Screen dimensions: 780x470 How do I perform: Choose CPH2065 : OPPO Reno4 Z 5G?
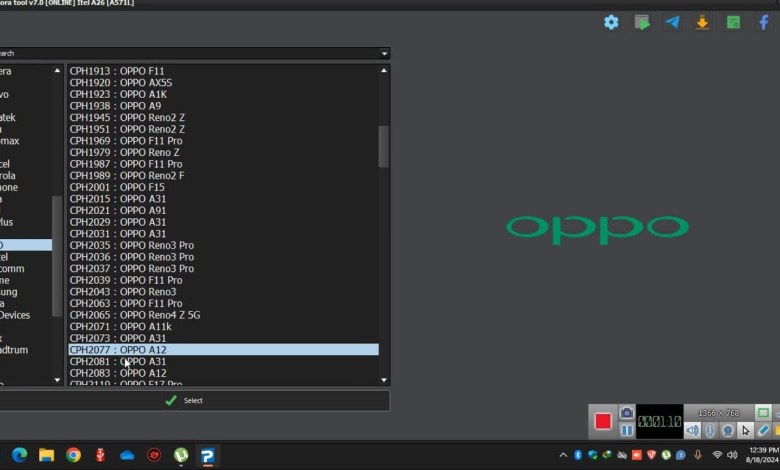(135, 315)
